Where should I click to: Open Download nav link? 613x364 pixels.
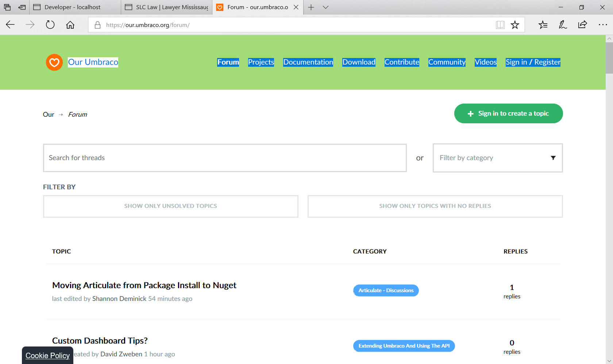(x=359, y=62)
